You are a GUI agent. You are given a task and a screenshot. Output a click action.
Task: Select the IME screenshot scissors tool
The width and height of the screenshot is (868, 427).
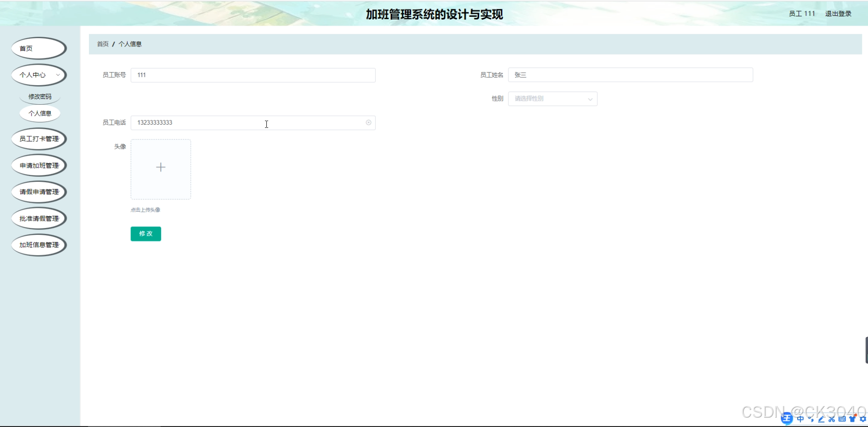click(832, 419)
